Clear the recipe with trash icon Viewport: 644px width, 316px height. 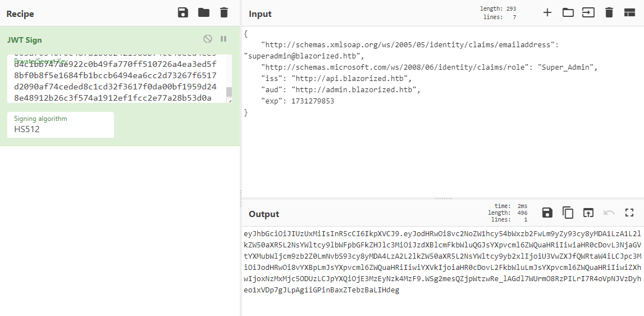pyautogui.click(x=224, y=13)
